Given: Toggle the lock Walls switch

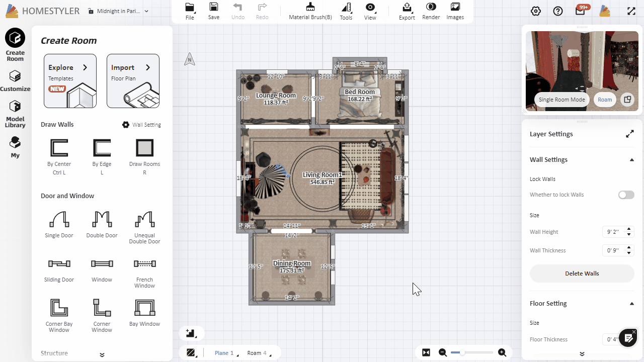Looking at the screenshot, I should (x=626, y=195).
